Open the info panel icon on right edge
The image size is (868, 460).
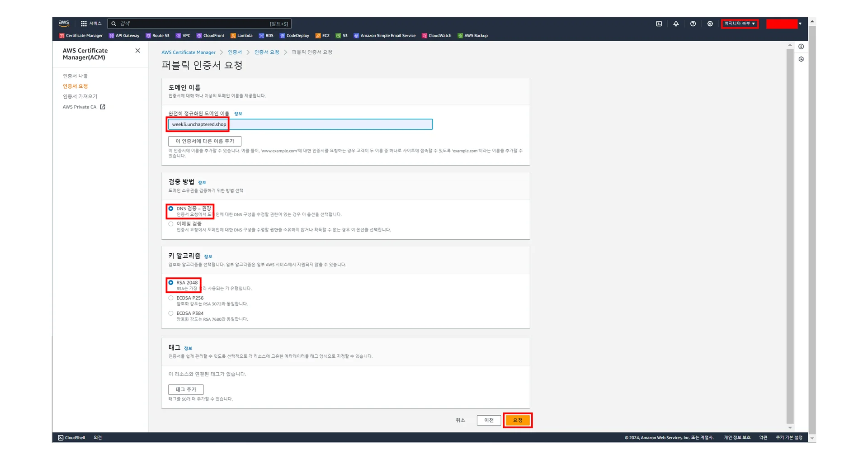tap(801, 47)
